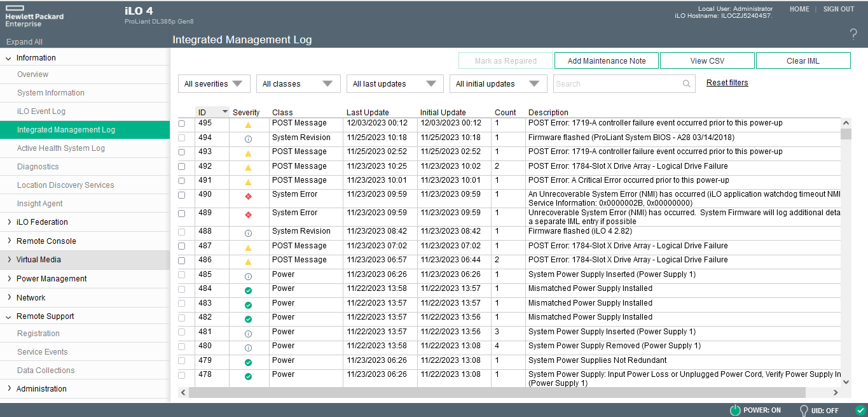
Task: Click warning triangle icon for entry 495
Action: [x=248, y=125]
